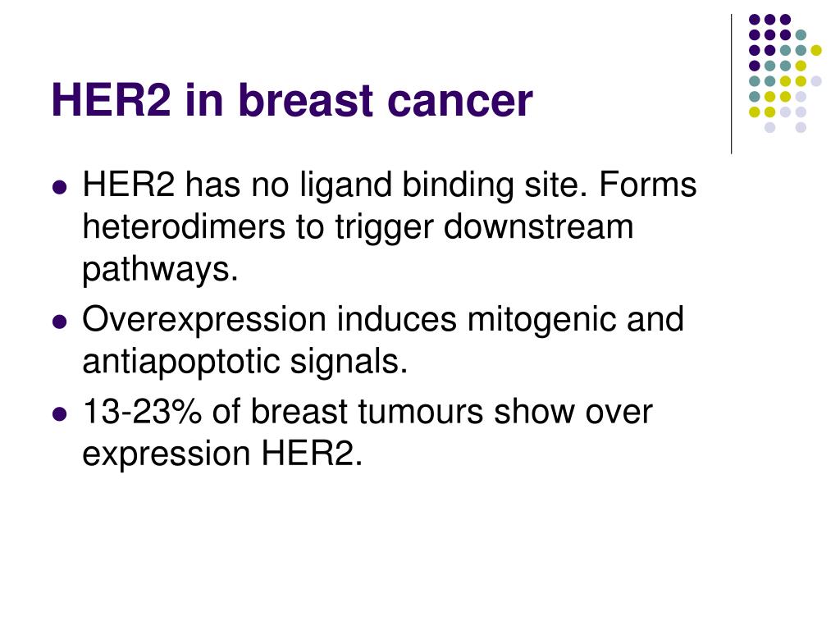Select the word 'Overexpression'

[203, 321]
